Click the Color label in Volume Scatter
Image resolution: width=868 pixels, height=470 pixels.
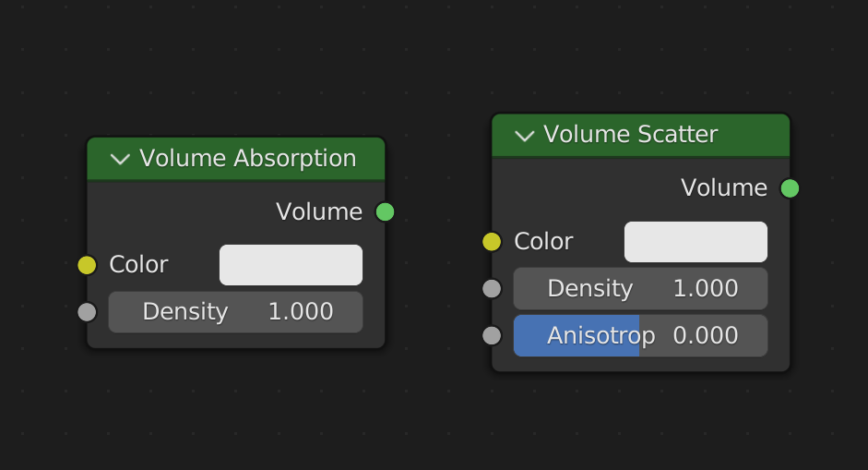pos(543,242)
